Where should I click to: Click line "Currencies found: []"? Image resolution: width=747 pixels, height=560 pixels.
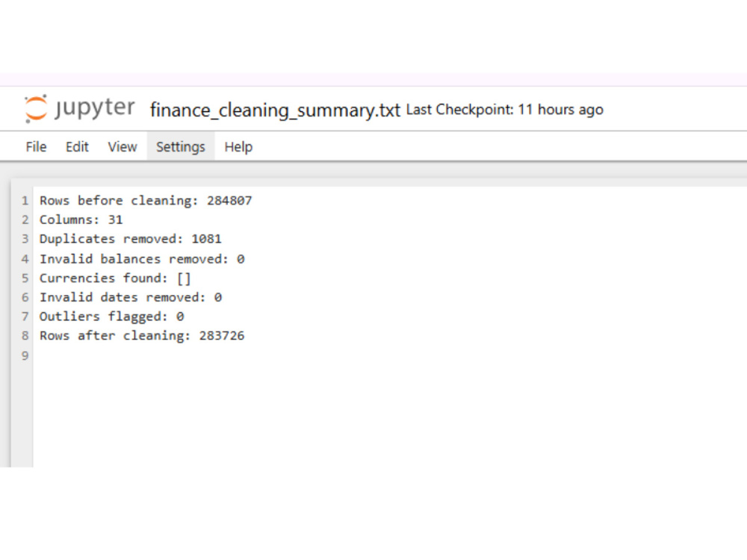(x=115, y=278)
